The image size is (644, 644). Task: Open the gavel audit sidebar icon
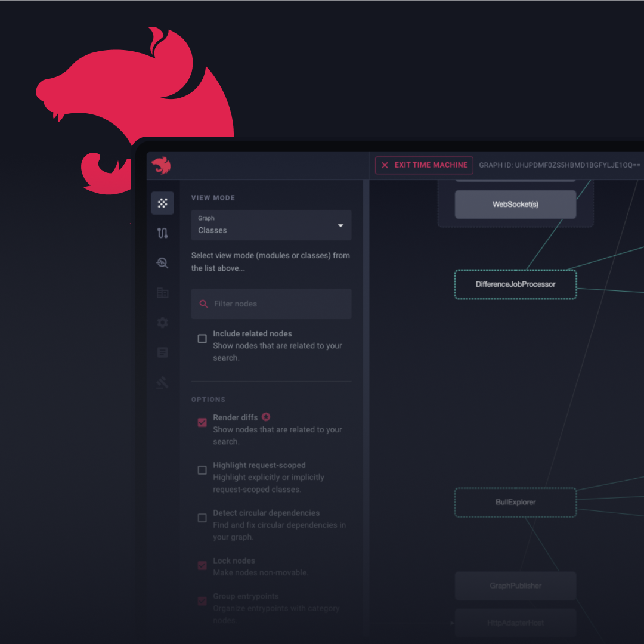tap(163, 382)
